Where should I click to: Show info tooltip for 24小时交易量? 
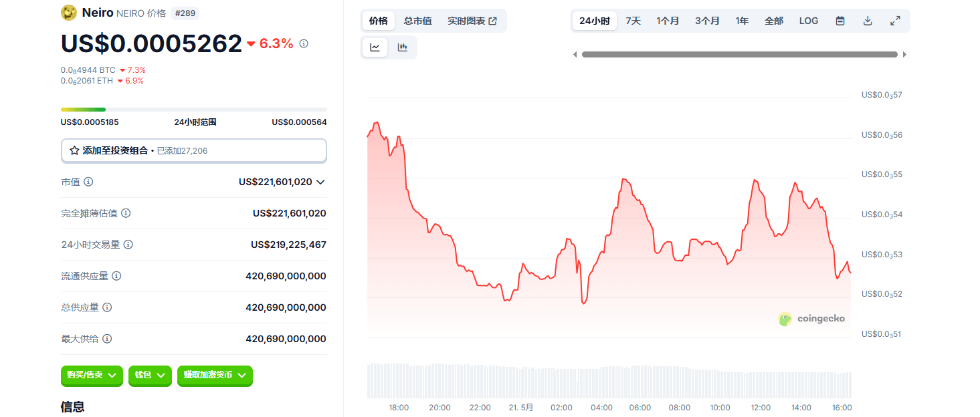coord(128,245)
